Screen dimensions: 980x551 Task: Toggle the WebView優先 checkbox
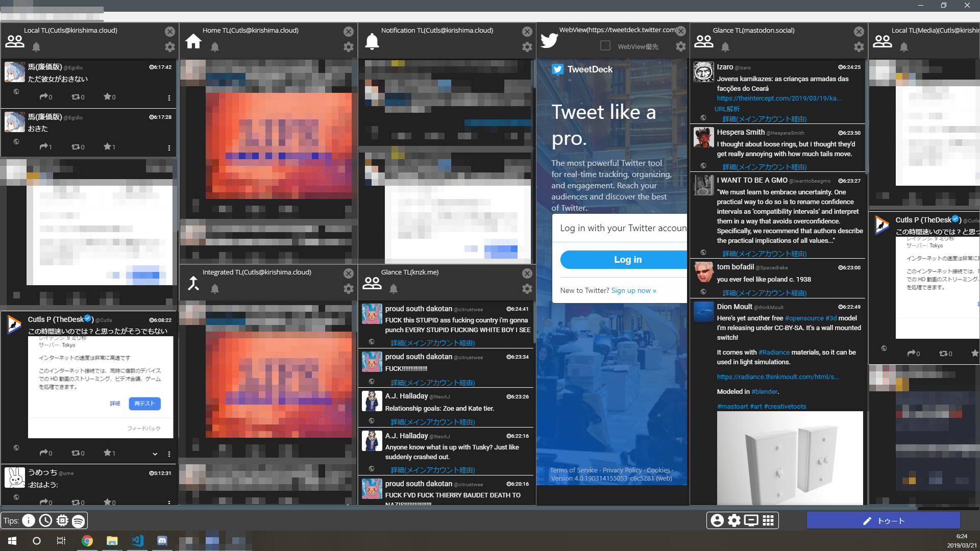tap(605, 46)
